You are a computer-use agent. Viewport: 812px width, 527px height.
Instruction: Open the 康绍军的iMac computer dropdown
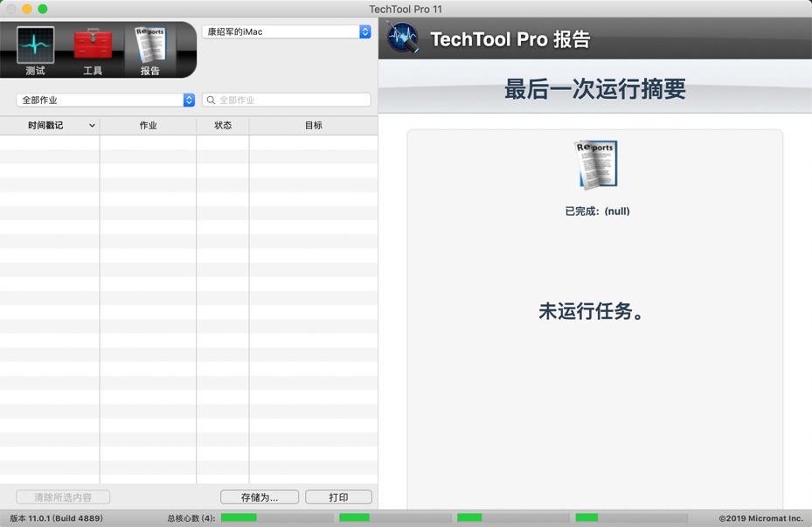tap(287, 31)
